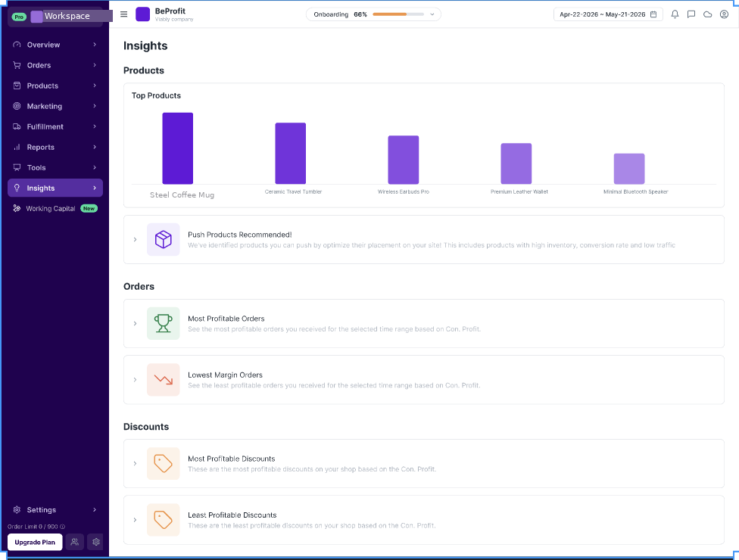Open the chat messages icon
The image size is (739, 560).
click(691, 14)
